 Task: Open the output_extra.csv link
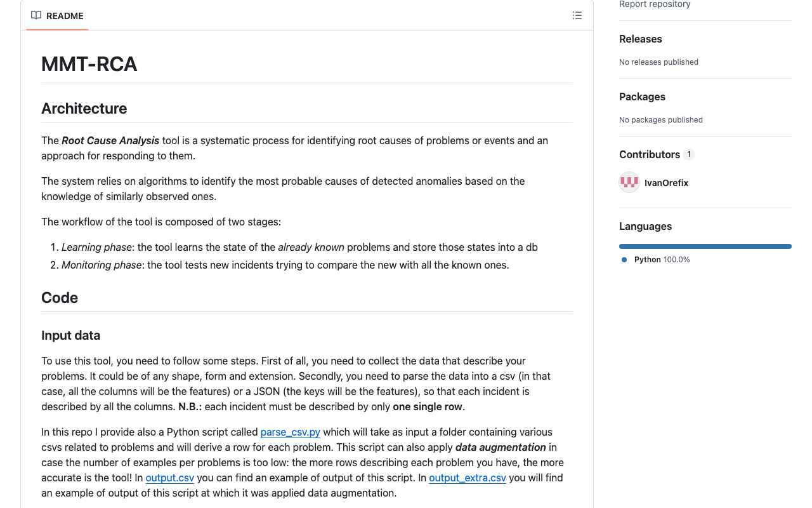468,478
